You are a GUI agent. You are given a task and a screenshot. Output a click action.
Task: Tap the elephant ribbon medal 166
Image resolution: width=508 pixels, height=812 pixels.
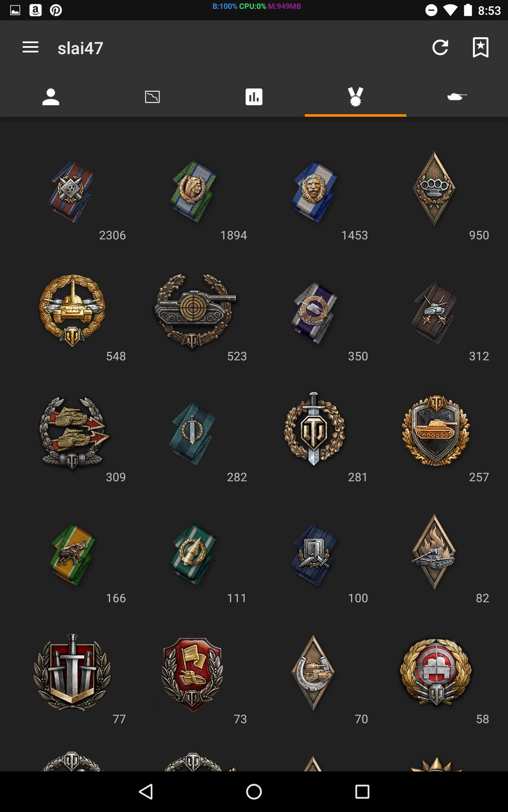[72, 555]
